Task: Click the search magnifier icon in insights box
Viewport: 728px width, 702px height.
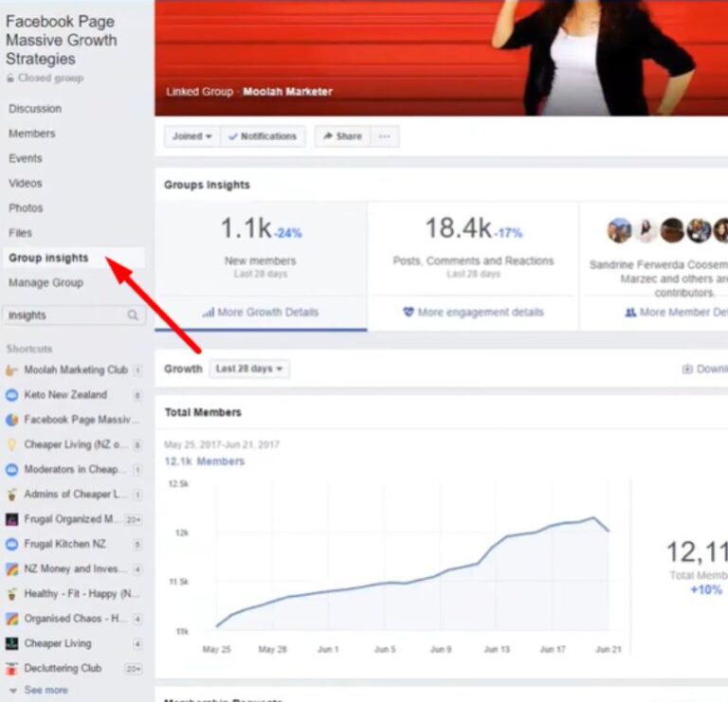Action: click(133, 315)
